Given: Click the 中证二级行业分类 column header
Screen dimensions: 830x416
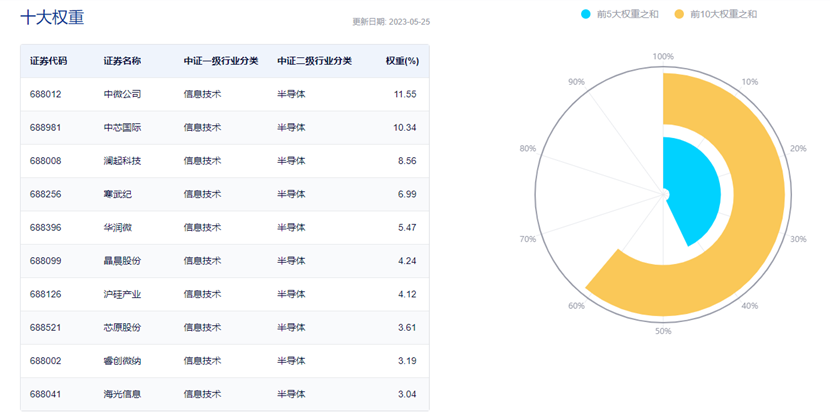Looking at the screenshot, I should pos(314,61).
